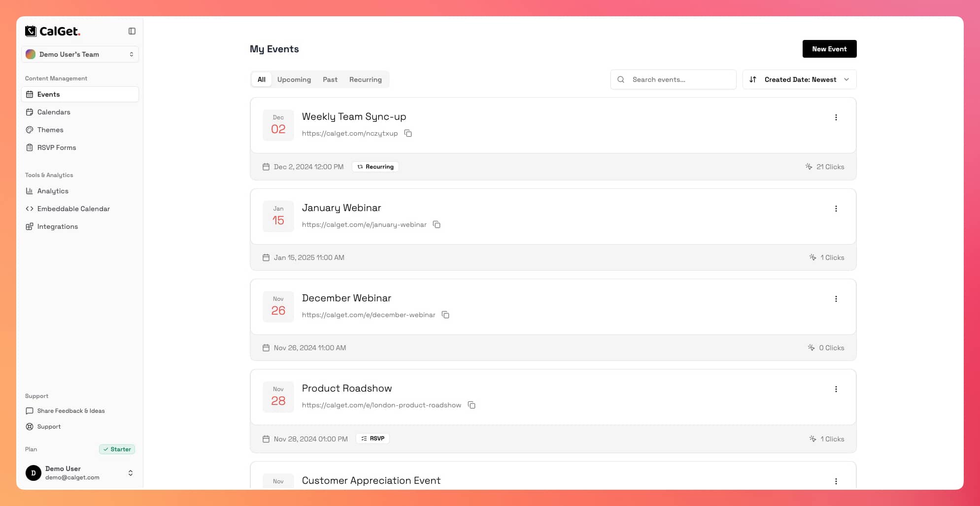The width and height of the screenshot is (980, 506).
Task: Copy the December Webinar link
Action: pyautogui.click(x=445, y=315)
